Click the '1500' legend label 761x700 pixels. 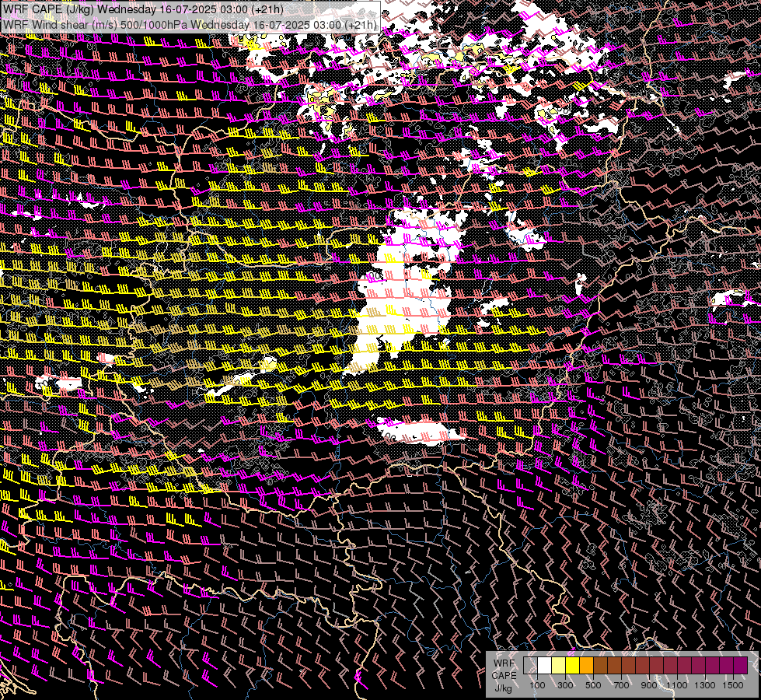point(733,685)
